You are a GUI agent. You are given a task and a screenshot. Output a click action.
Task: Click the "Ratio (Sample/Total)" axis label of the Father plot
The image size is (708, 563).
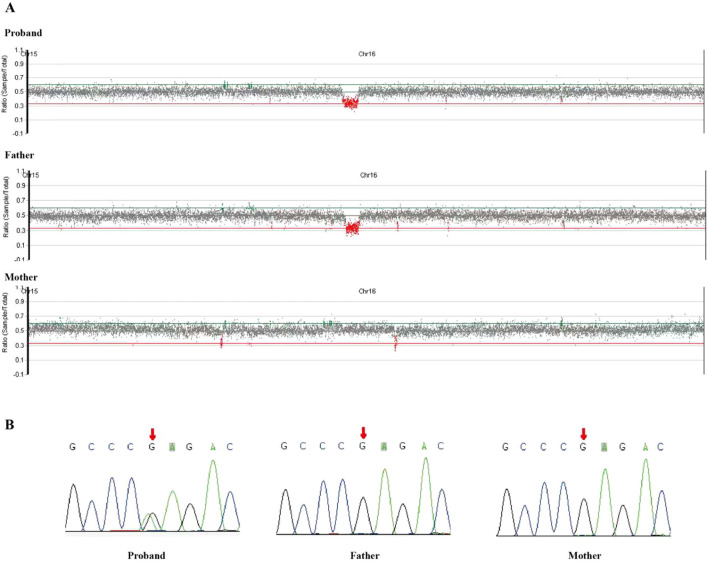click(5, 209)
